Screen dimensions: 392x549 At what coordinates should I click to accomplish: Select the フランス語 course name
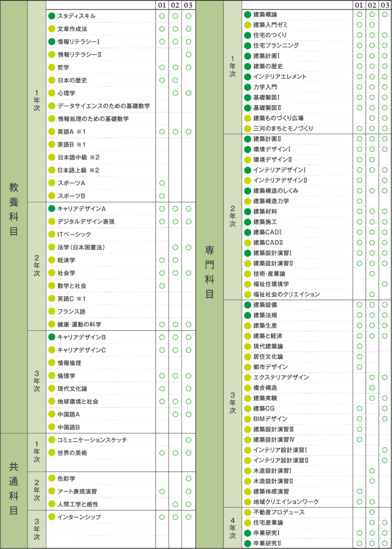click(71, 312)
